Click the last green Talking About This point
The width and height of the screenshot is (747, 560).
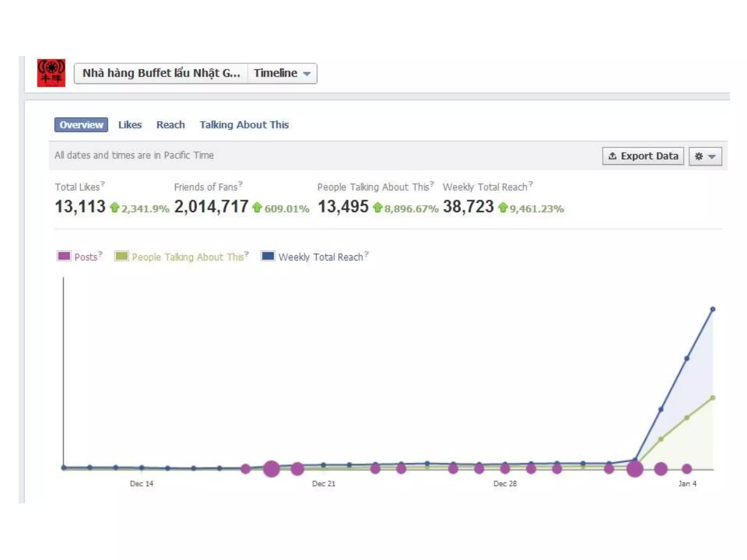tap(713, 398)
